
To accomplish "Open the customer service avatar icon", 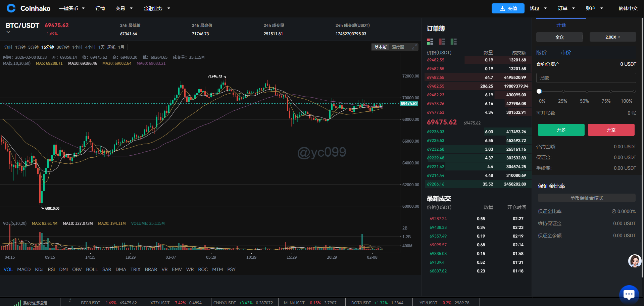I will pos(634,261).
